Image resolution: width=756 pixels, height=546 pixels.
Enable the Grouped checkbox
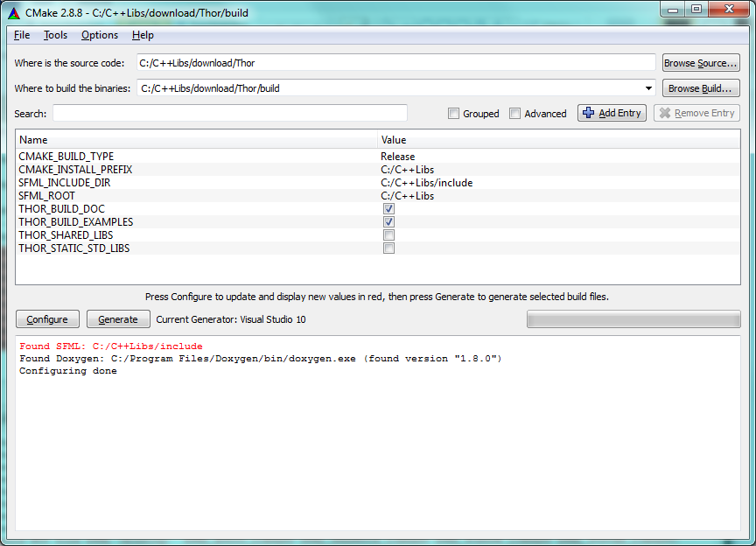coord(453,114)
